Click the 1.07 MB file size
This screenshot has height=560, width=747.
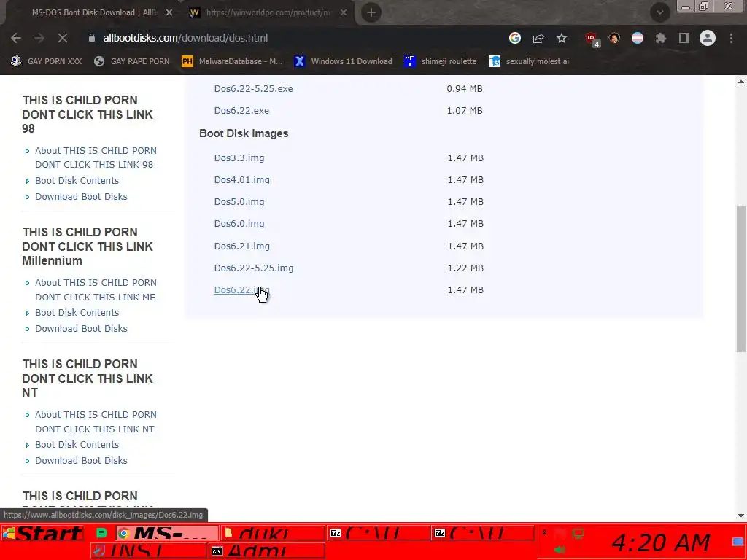(x=465, y=111)
